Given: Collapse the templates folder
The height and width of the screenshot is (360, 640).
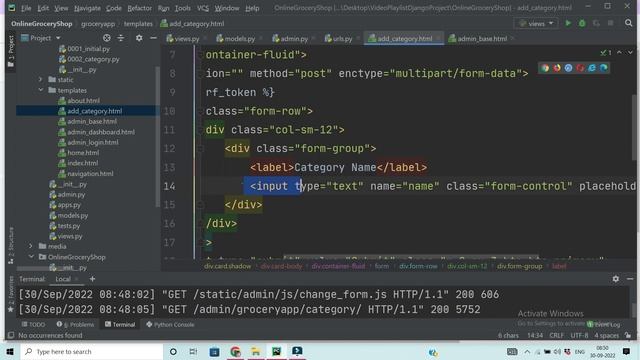Looking at the screenshot, I should point(40,90).
